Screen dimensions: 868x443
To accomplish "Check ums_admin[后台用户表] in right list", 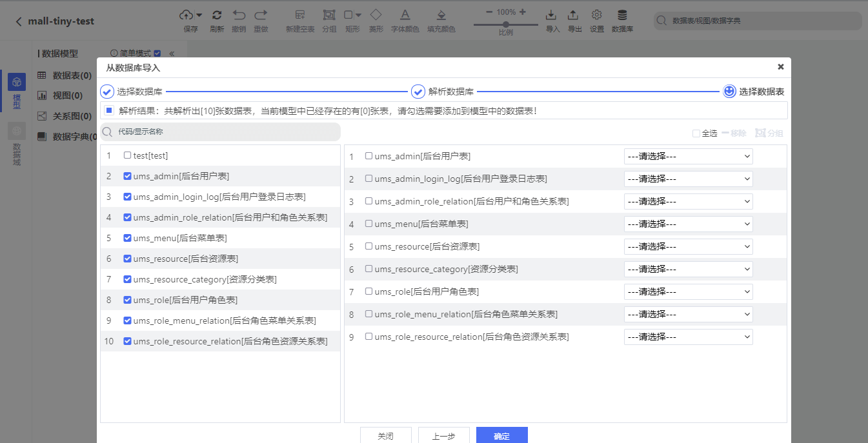I will [368, 156].
